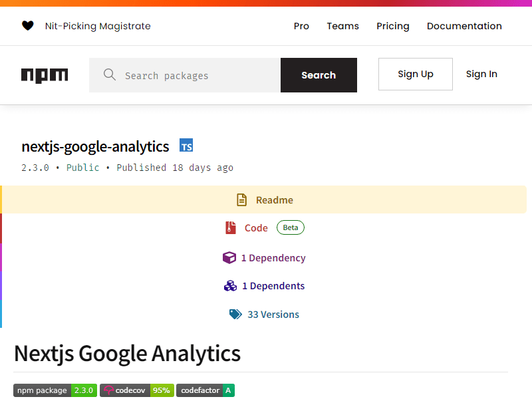Open the Documentation menu link

pyautogui.click(x=464, y=26)
